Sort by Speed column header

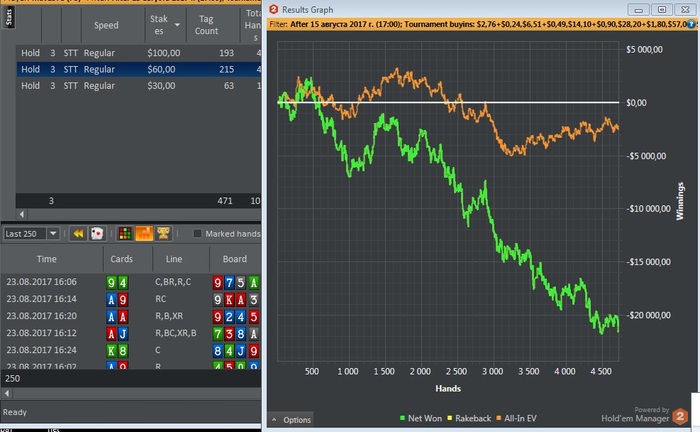[106, 25]
